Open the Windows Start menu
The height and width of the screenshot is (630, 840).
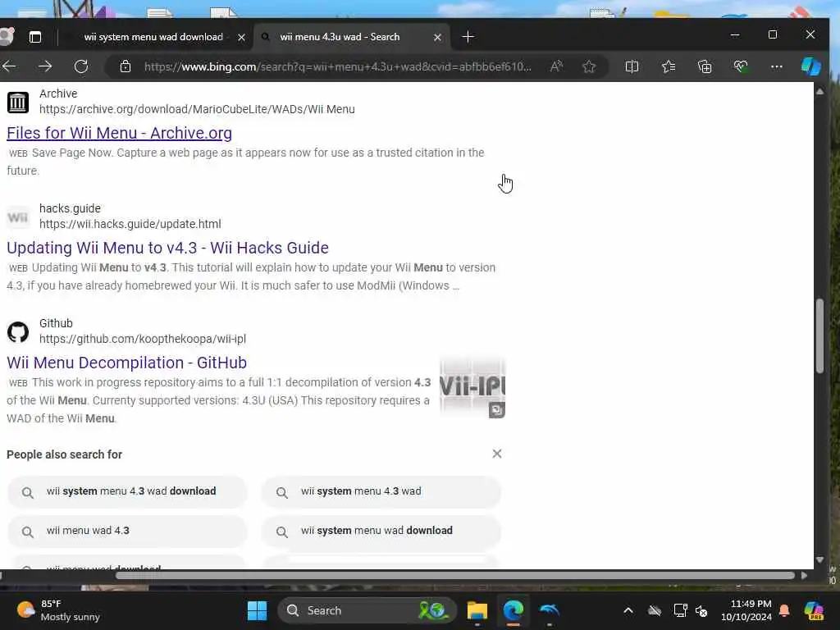pos(257,610)
